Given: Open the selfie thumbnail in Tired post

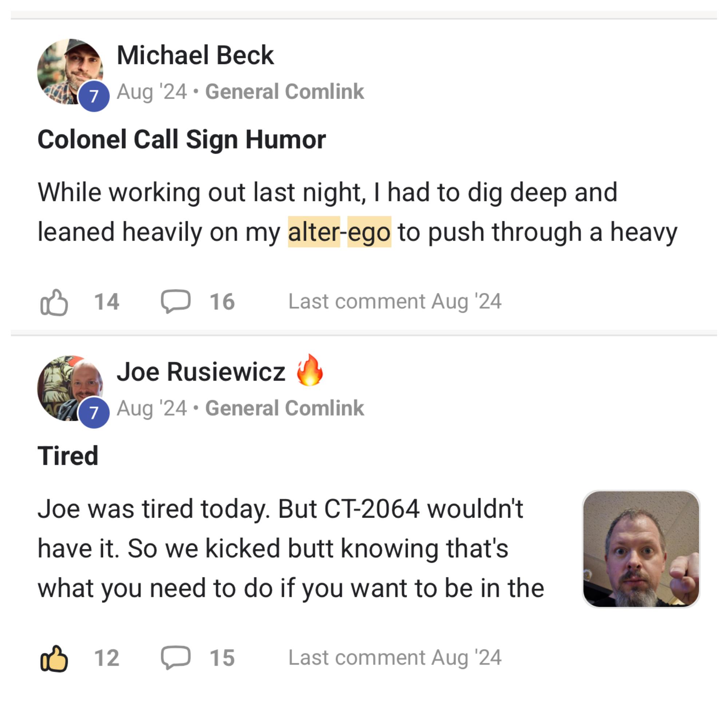Looking at the screenshot, I should point(641,549).
